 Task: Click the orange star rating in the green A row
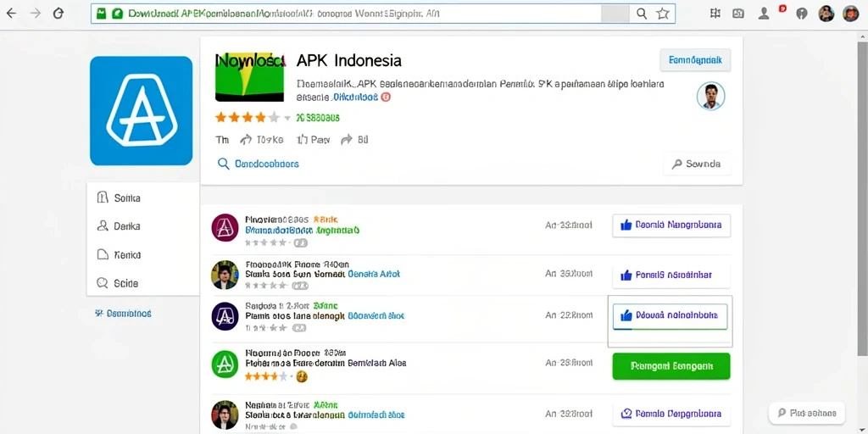tap(267, 377)
